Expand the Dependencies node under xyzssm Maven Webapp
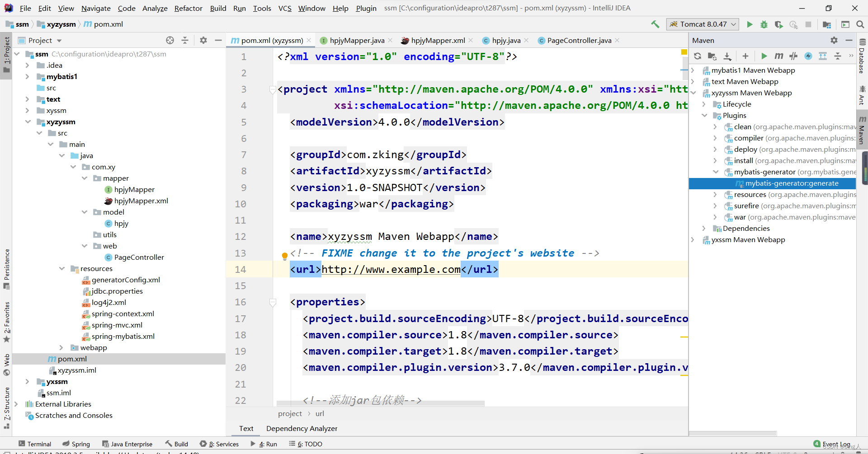 click(704, 228)
